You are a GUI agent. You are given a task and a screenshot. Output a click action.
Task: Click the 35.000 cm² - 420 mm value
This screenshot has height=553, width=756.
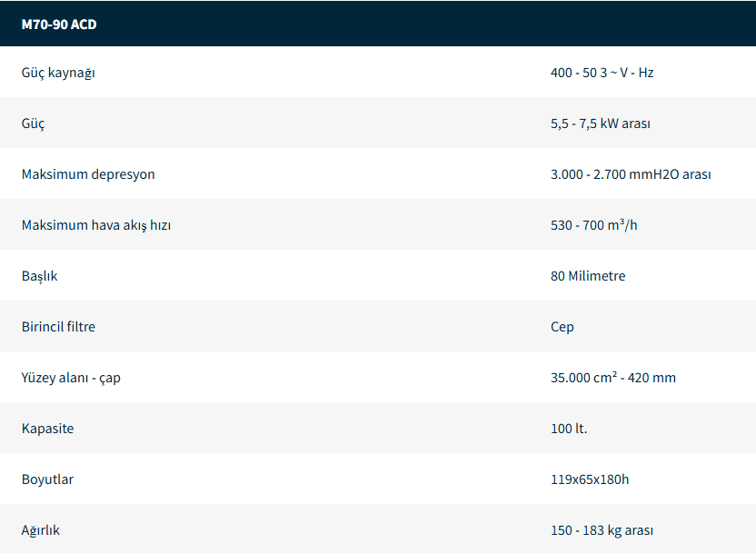tap(612, 378)
